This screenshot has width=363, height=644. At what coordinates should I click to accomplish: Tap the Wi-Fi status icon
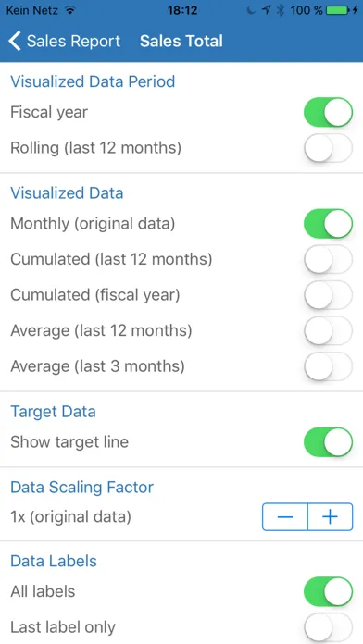[70, 11]
